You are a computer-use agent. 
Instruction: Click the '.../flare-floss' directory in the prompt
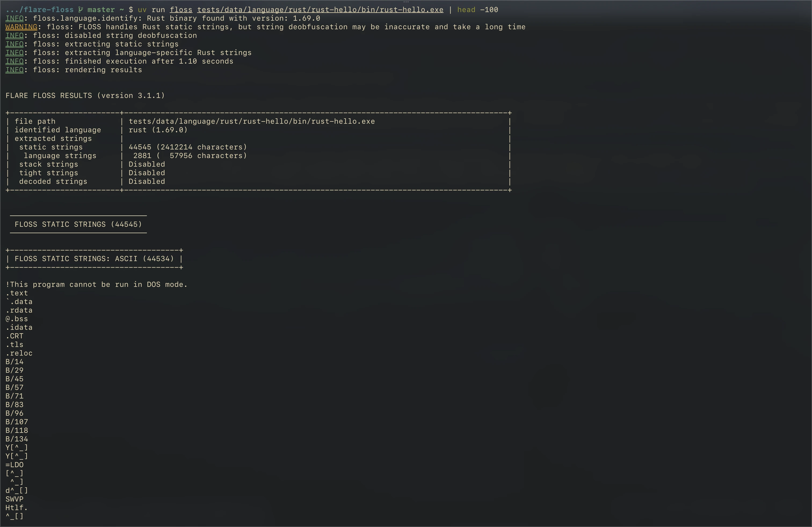click(x=39, y=10)
